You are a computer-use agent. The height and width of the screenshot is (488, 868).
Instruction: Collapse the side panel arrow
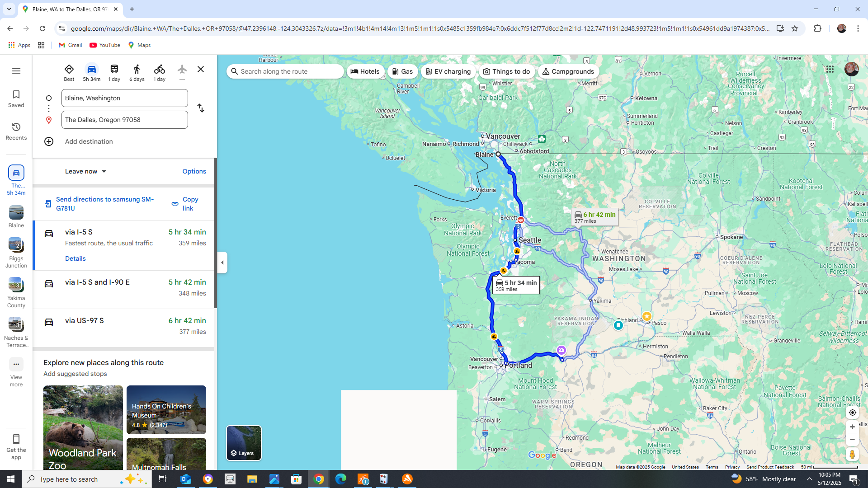click(x=222, y=263)
